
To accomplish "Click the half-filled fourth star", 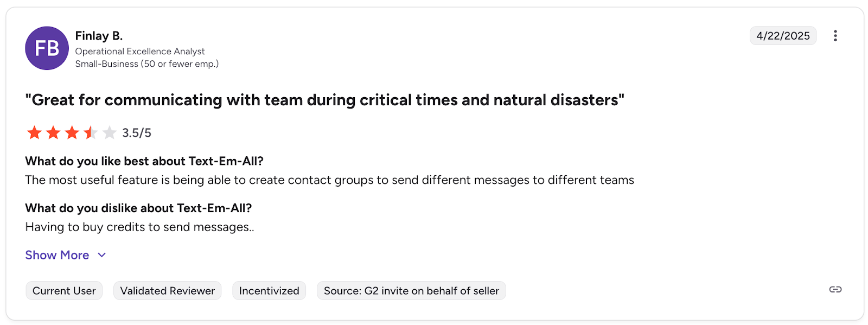I will (x=91, y=132).
